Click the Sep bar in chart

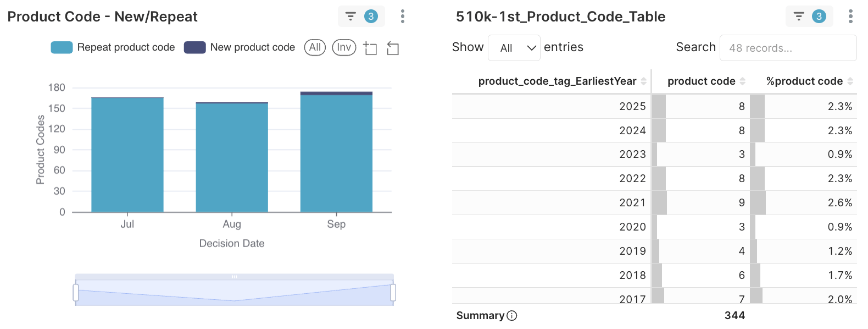pos(336,153)
